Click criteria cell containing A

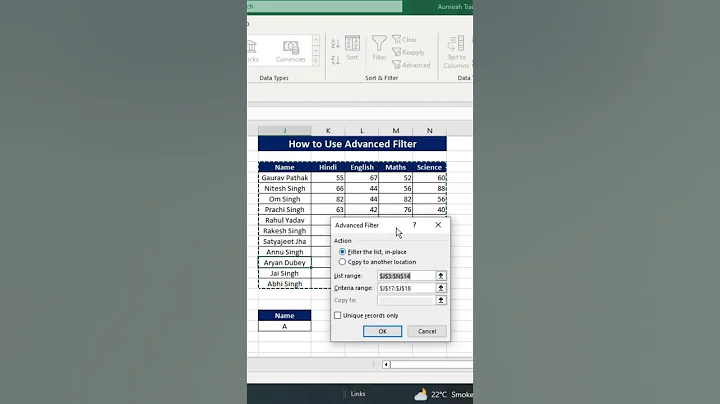click(x=285, y=326)
